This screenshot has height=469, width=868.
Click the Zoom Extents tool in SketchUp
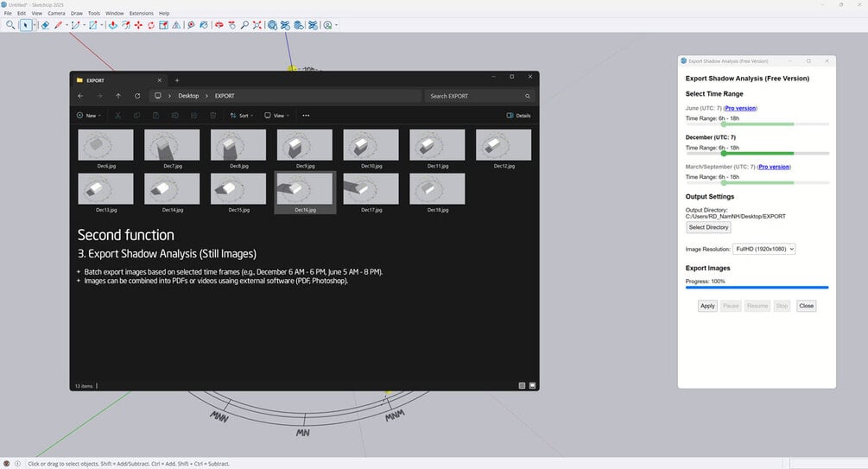point(257,25)
